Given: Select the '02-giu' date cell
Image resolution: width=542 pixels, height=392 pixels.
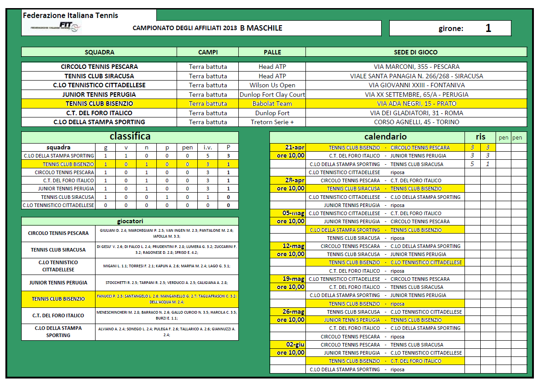Looking at the screenshot, I should (x=288, y=345).
